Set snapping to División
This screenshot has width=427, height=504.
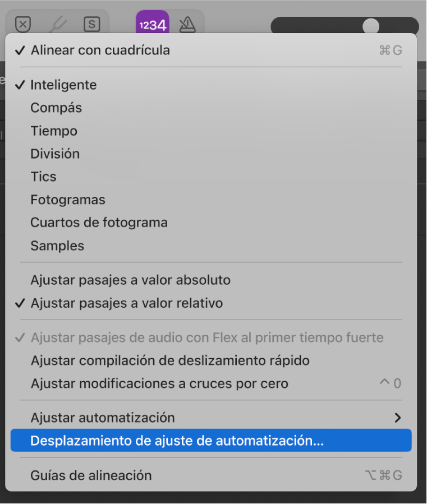55,154
